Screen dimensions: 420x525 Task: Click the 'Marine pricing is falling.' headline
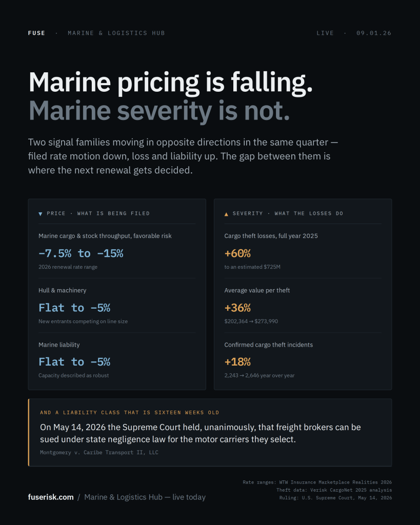[x=170, y=83]
